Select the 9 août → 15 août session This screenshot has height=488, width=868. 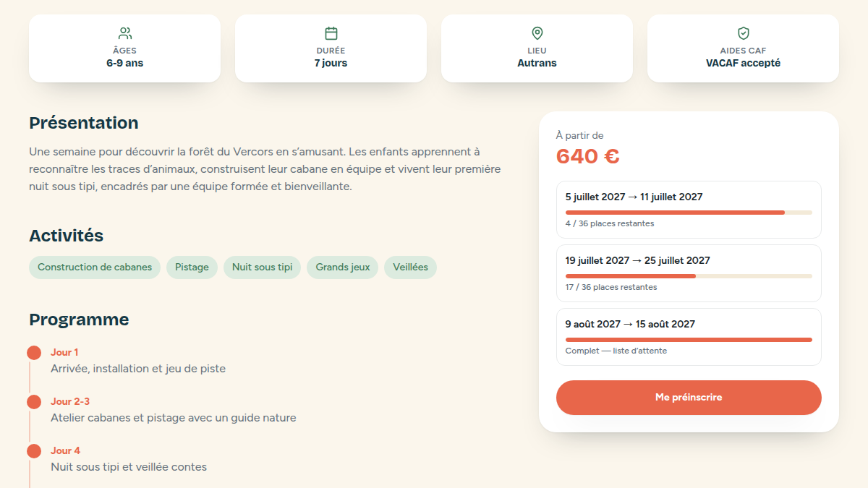coord(689,337)
